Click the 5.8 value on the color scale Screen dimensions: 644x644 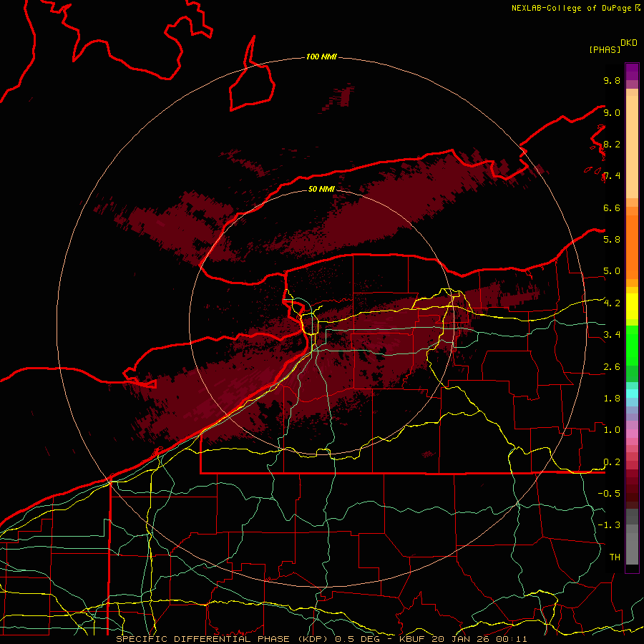612,240
